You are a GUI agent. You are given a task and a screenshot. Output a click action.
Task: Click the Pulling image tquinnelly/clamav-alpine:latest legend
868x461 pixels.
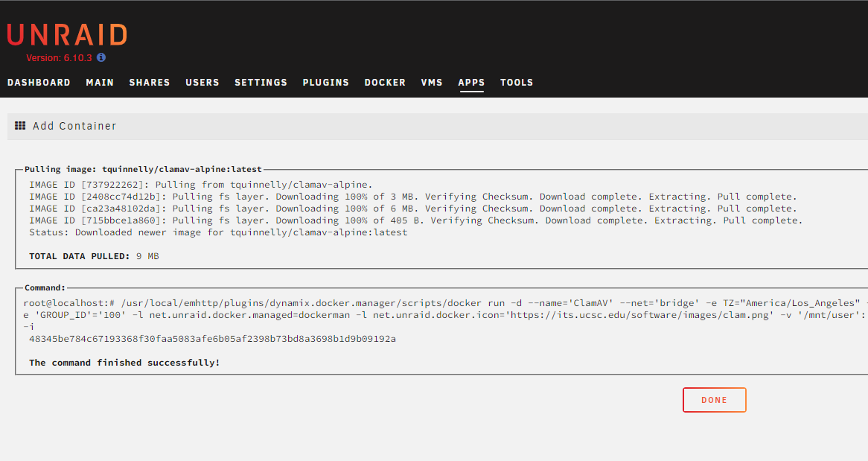(143, 169)
